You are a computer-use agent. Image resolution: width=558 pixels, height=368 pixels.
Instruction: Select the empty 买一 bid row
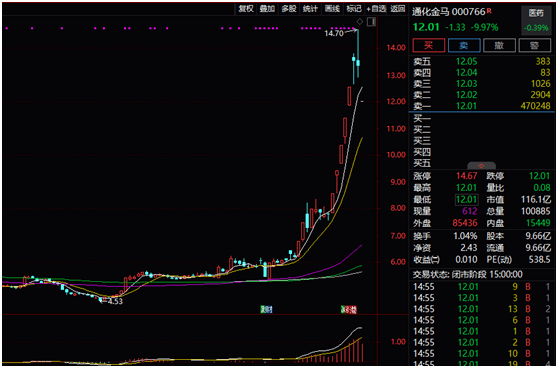(x=481, y=119)
